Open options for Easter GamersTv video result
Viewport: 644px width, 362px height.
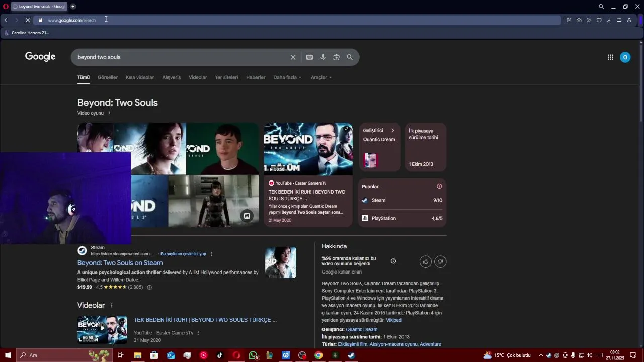click(198, 333)
